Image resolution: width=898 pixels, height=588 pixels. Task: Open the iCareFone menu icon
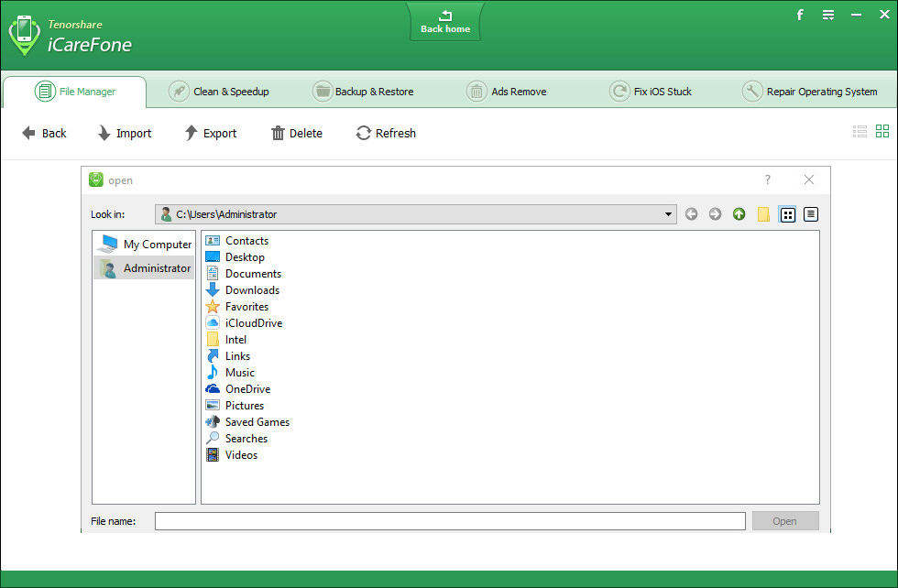pyautogui.click(x=828, y=15)
